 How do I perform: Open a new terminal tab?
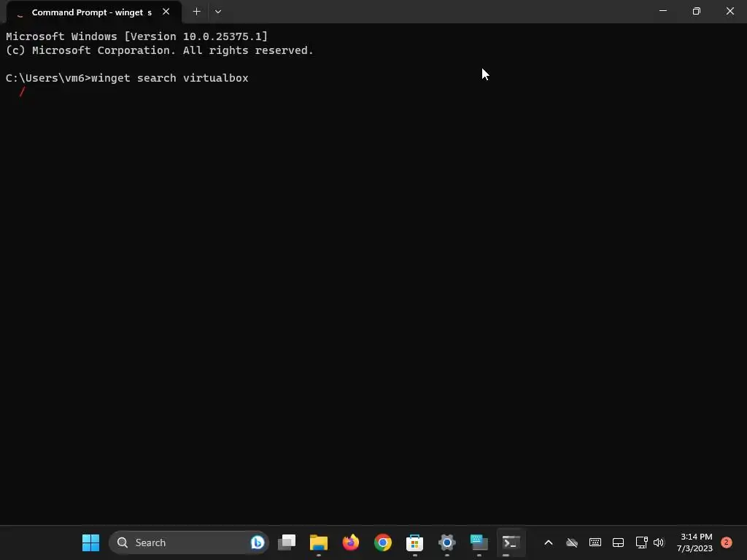(x=196, y=12)
